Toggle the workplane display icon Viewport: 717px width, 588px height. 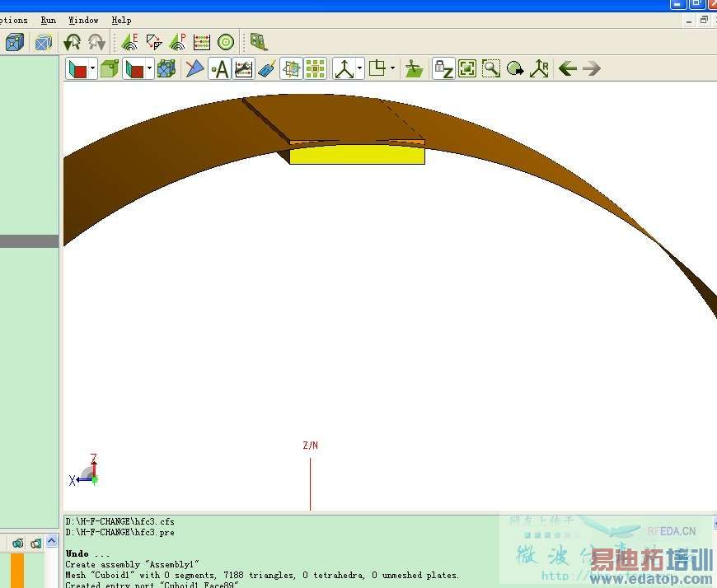(x=291, y=69)
